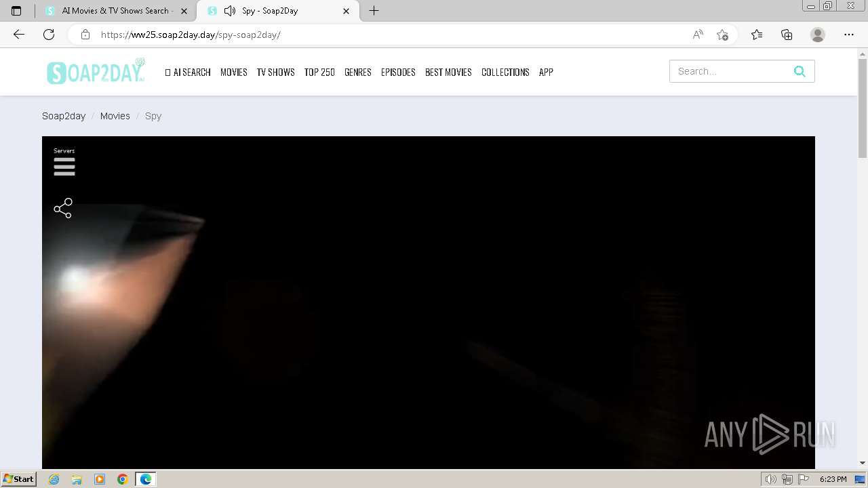868x488 pixels.
Task: Click the volume icon in system tray
Action: [x=770, y=479]
